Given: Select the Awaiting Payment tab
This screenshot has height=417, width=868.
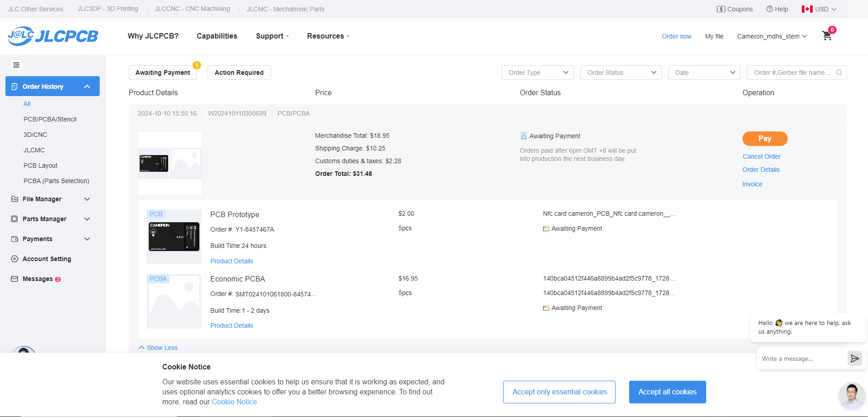Looking at the screenshot, I should (x=163, y=73).
